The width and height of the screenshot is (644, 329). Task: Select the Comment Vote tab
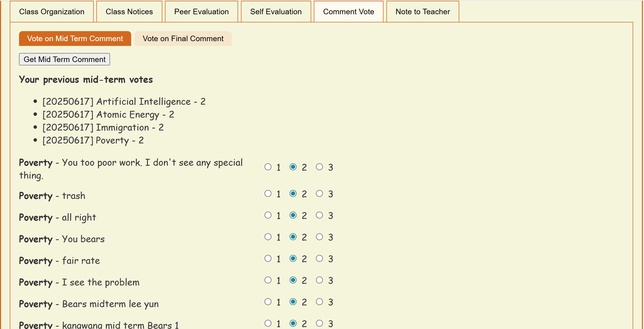click(348, 12)
